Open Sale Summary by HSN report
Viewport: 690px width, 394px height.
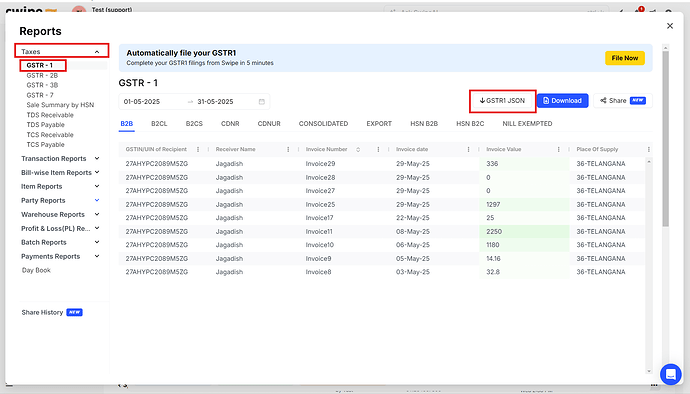(60, 105)
